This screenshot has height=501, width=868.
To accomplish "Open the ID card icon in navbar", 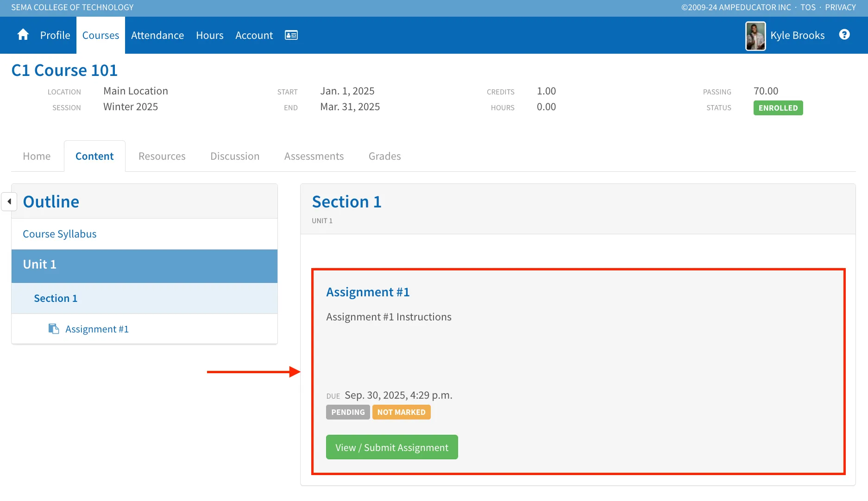I will point(291,35).
